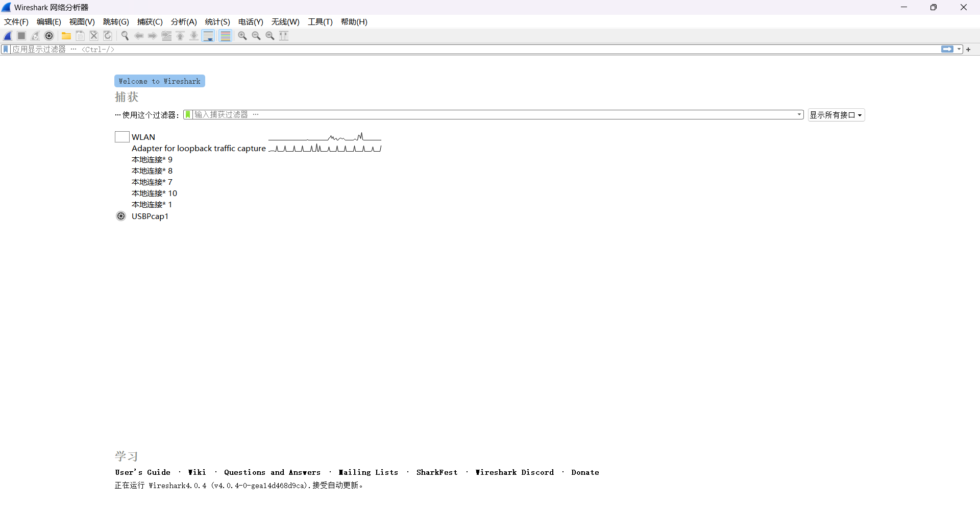The width and height of the screenshot is (980, 508).
Task: Click the zoom in icon in the toolbar
Action: 242,36
